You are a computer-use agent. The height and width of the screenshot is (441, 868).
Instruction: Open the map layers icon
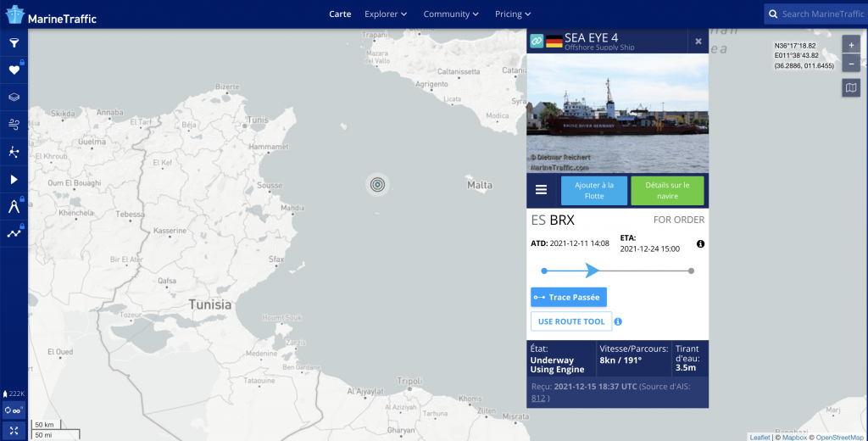[x=14, y=97]
